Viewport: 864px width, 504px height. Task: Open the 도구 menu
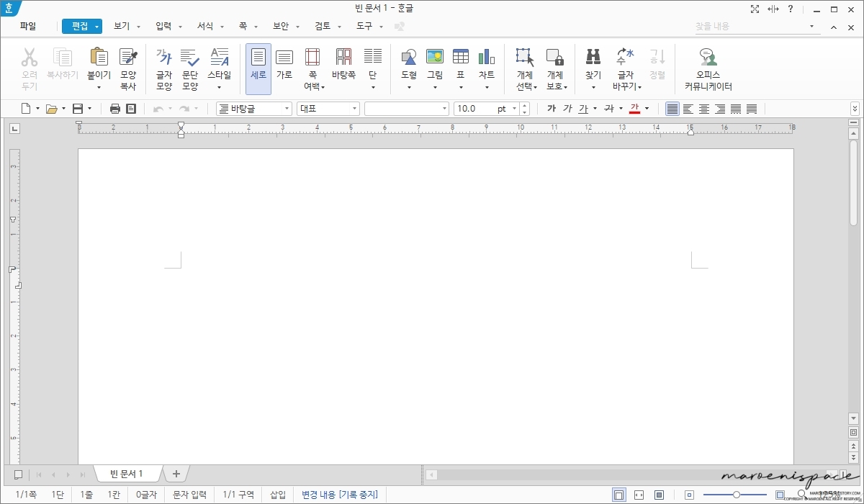point(364,26)
